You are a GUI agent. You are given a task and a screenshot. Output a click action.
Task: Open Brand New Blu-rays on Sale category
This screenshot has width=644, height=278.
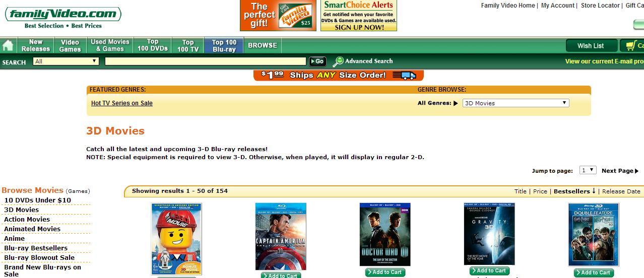43,270
